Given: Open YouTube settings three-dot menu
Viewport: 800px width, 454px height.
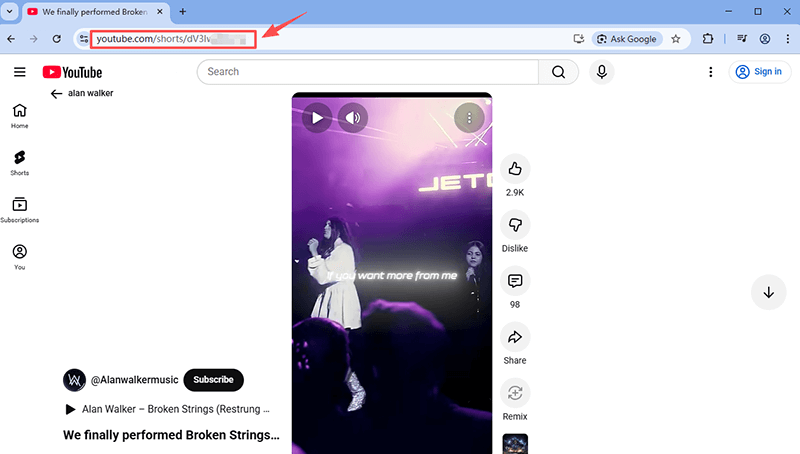Looking at the screenshot, I should [710, 72].
